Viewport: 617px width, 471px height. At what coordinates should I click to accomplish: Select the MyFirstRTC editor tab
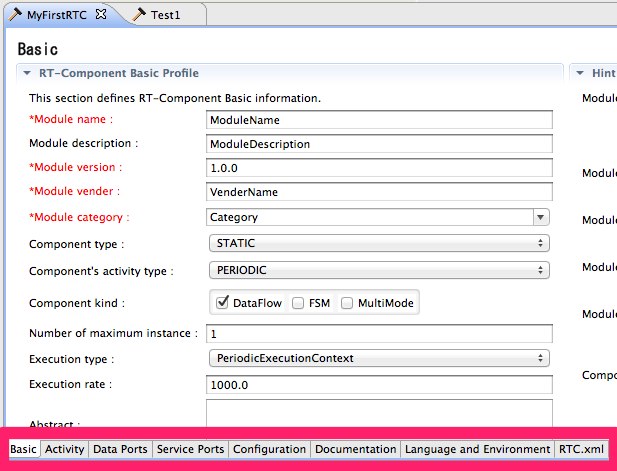point(57,15)
